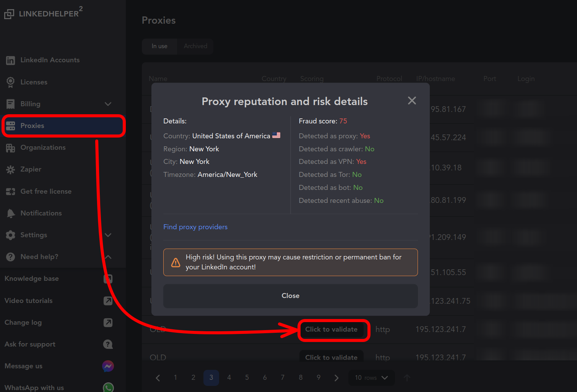Open Knowledge base via external link icon
577x392 pixels.
coord(108,279)
